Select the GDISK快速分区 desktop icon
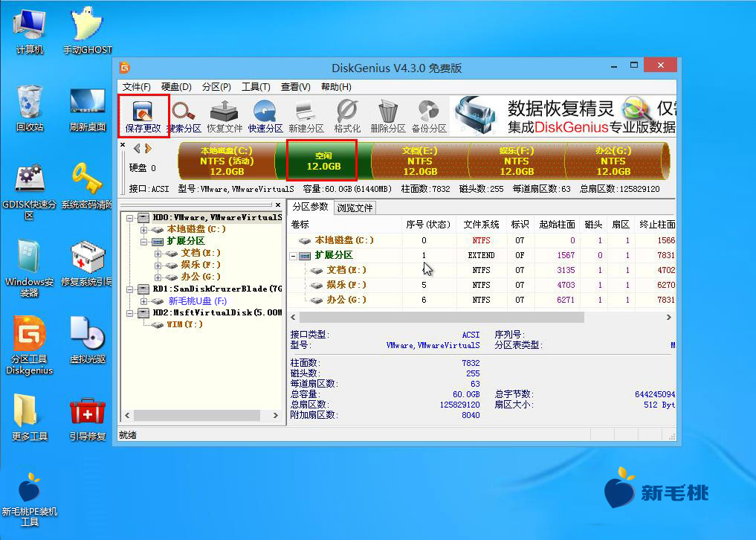Screen dimensions: 756x540 pos(30,192)
